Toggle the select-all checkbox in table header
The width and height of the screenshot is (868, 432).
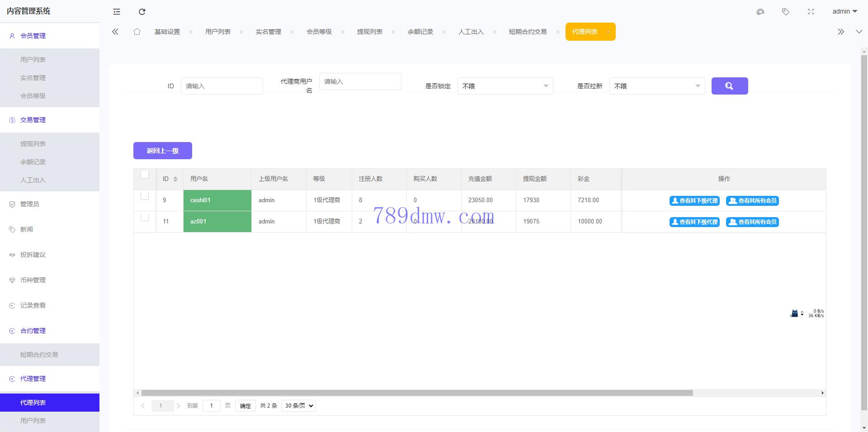tap(145, 175)
